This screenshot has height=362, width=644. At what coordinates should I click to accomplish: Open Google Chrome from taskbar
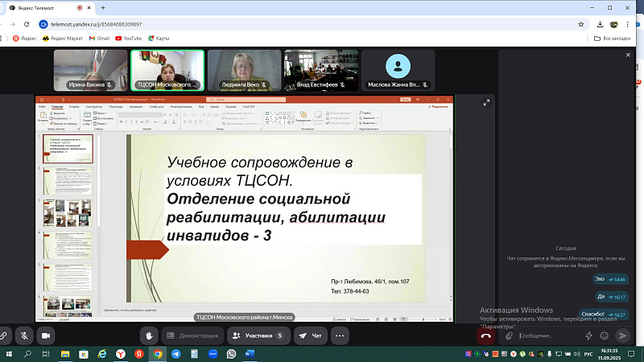coord(158,354)
